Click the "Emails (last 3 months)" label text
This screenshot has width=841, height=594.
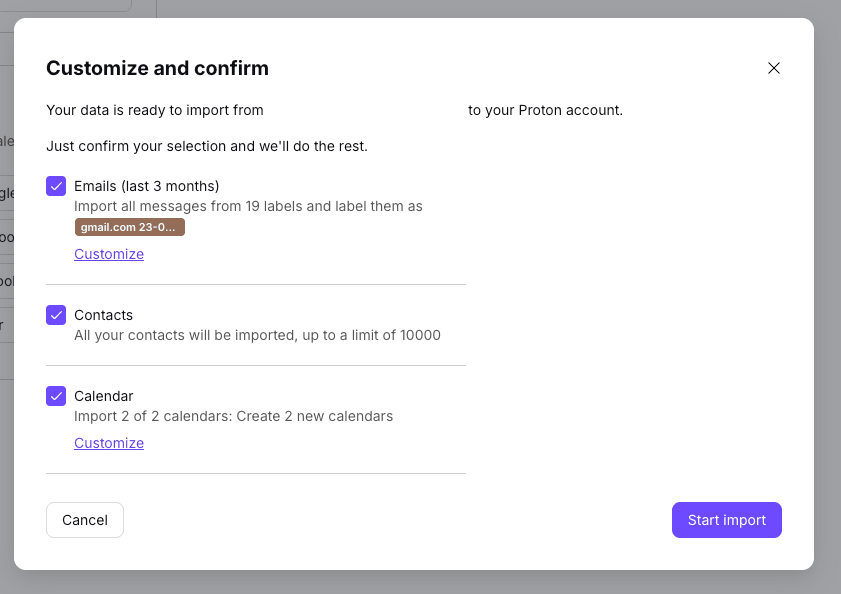(x=146, y=186)
